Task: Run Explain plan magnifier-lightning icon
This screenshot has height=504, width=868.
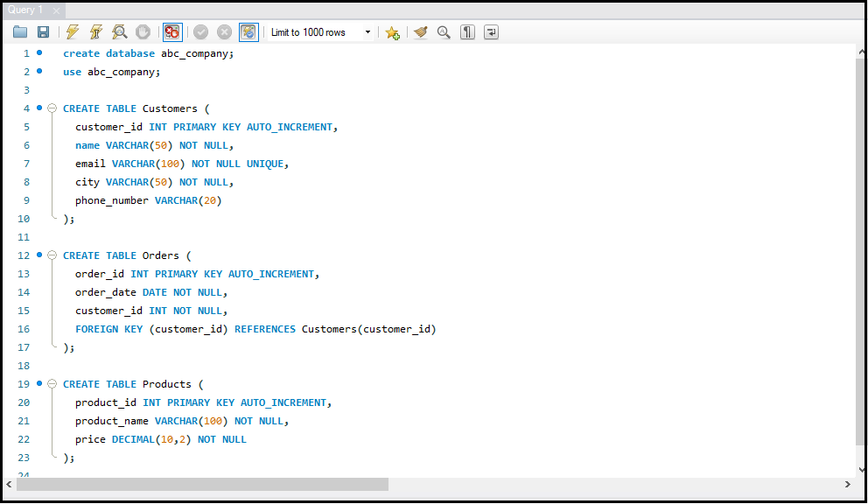Action: (x=120, y=32)
